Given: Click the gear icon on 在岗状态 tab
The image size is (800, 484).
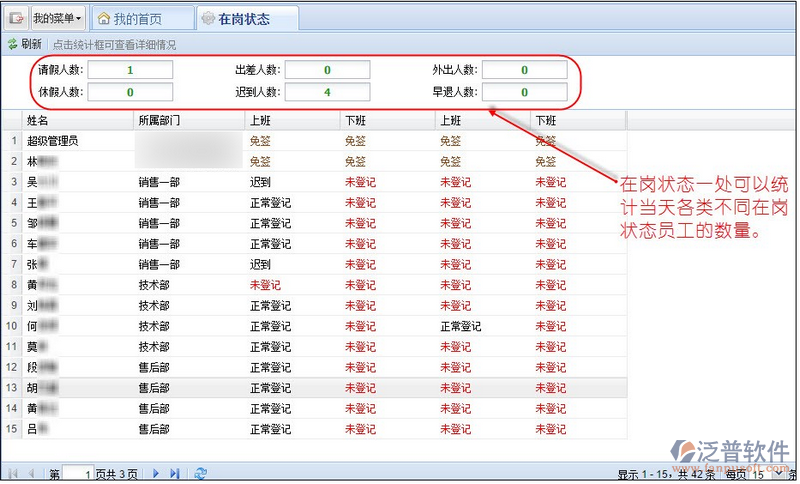Looking at the screenshot, I should point(208,19).
